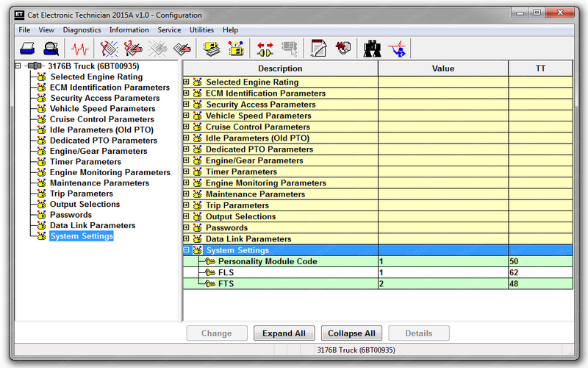Open the Service menu
The height and width of the screenshot is (368, 588).
coord(169,30)
